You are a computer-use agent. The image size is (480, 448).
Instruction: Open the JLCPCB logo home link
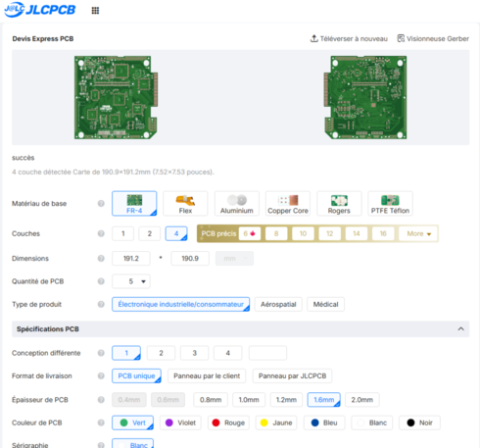(39, 10)
